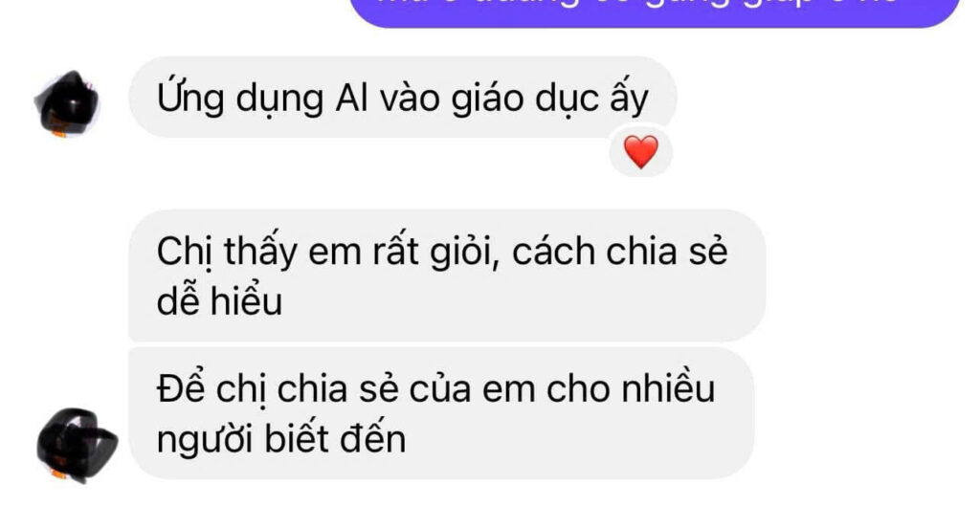
Task: Click the word 'Để' starting the last message
Action: click(x=181, y=387)
